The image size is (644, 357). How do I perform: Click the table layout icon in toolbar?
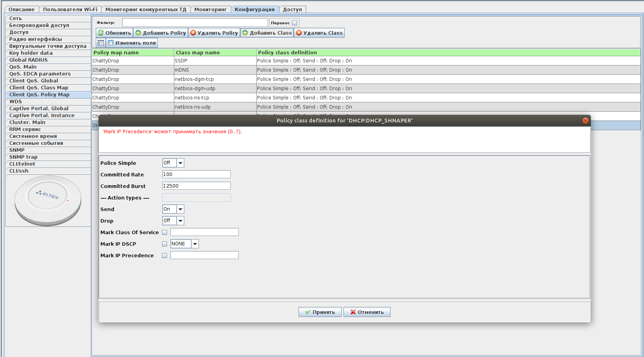click(101, 43)
